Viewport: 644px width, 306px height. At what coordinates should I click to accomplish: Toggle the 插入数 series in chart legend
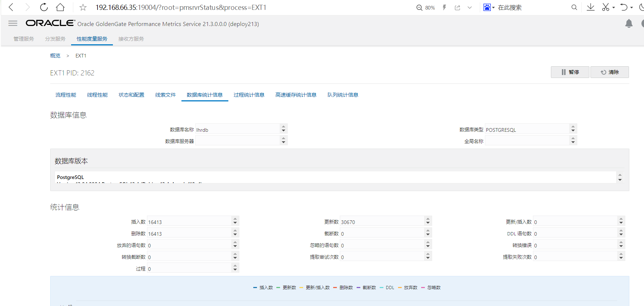[263, 288]
